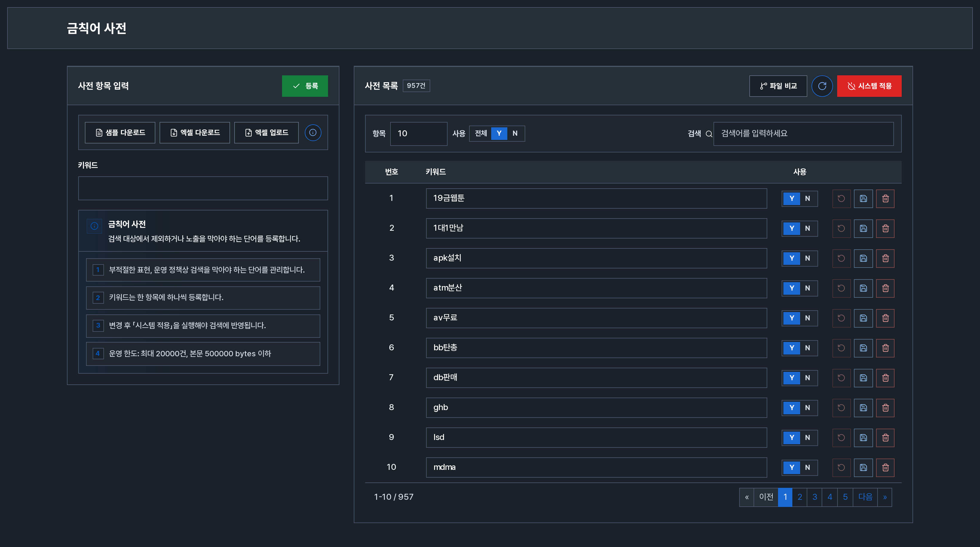Save the db판매 row
The height and width of the screenshot is (547, 980).
click(x=863, y=378)
